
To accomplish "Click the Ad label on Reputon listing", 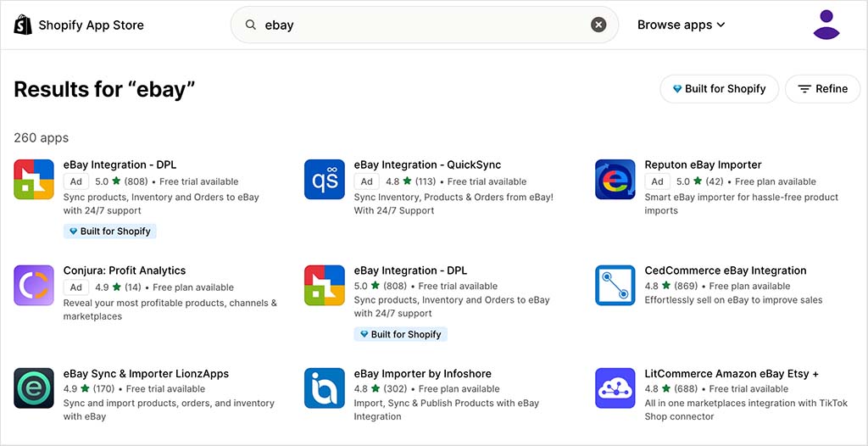I will point(657,181).
